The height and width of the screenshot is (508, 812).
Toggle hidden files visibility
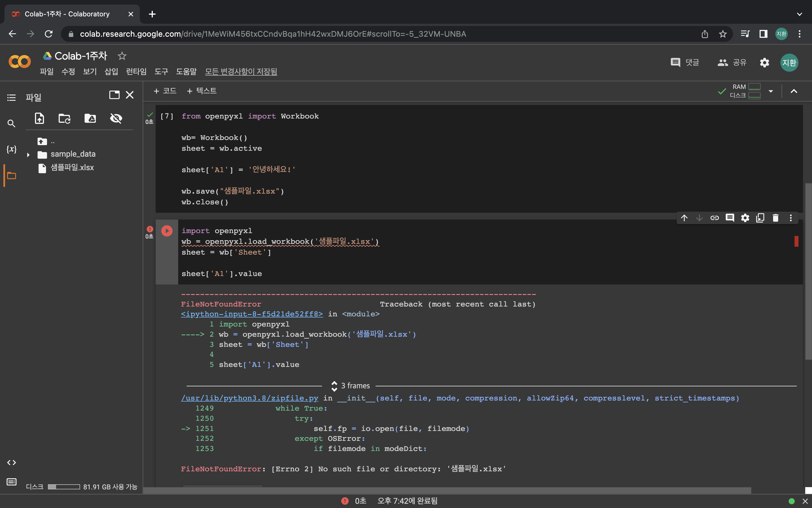116,118
